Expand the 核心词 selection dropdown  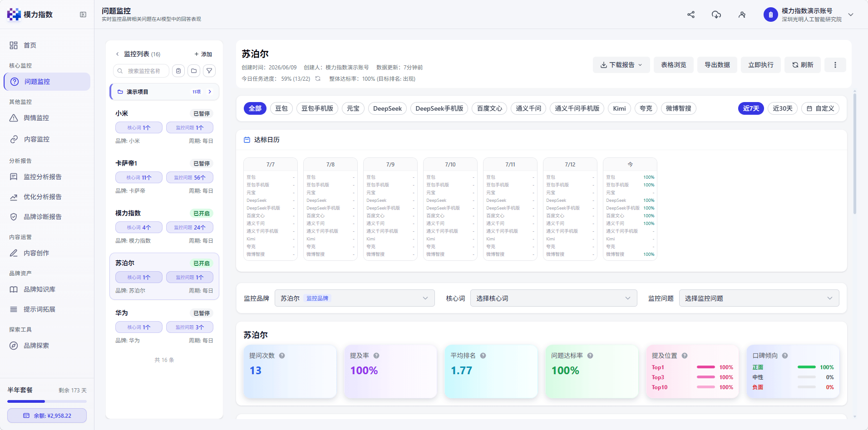(x=553, y=298)
